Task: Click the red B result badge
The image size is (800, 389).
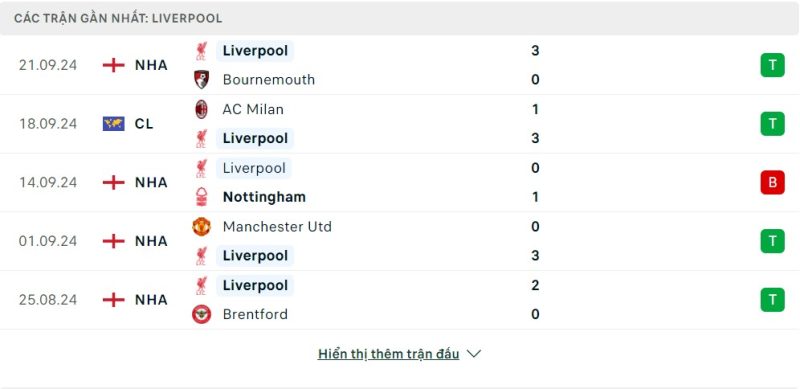Action: tap(772, 182)
